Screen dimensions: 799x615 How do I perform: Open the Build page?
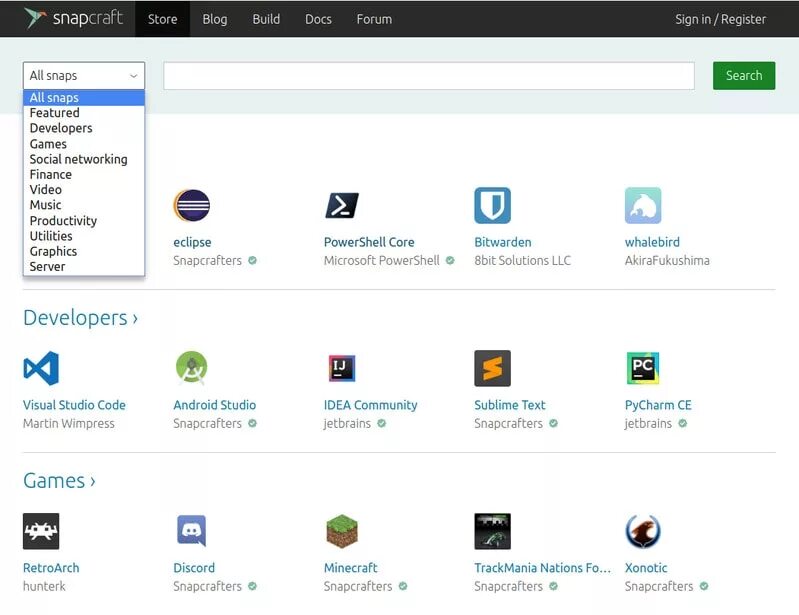266,19
